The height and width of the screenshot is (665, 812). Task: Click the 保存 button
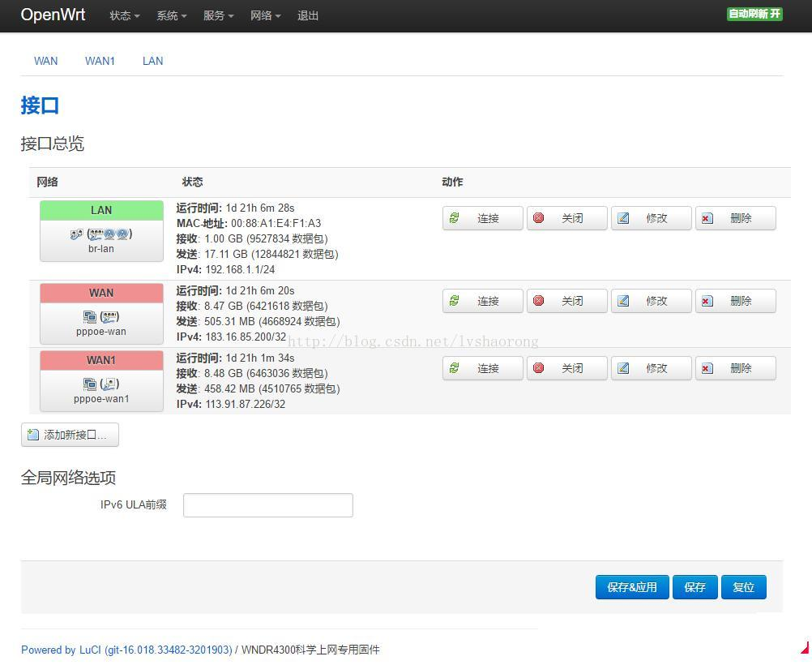tap(695, 587)
